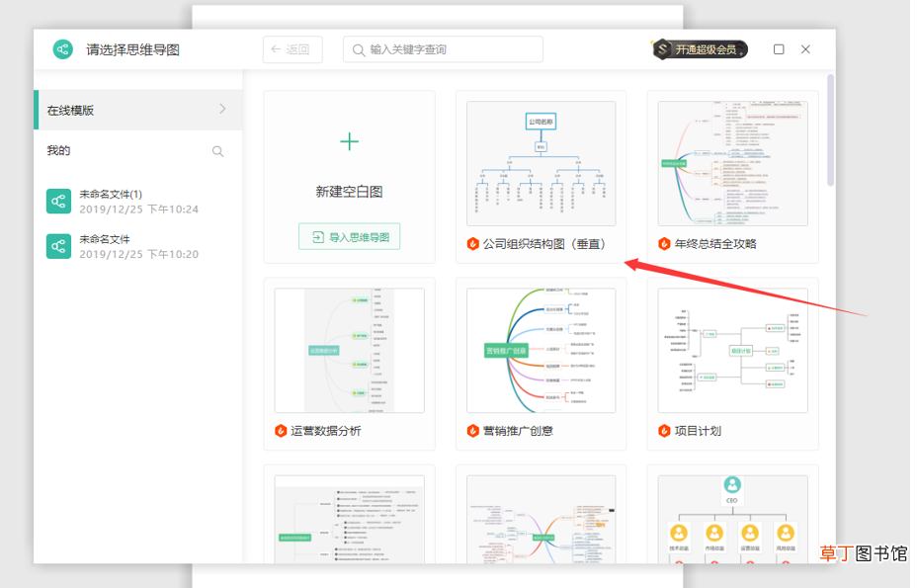Click the 年终总结全攻略 title
This screenshot has width=918, height=588.
coord(715,244)
